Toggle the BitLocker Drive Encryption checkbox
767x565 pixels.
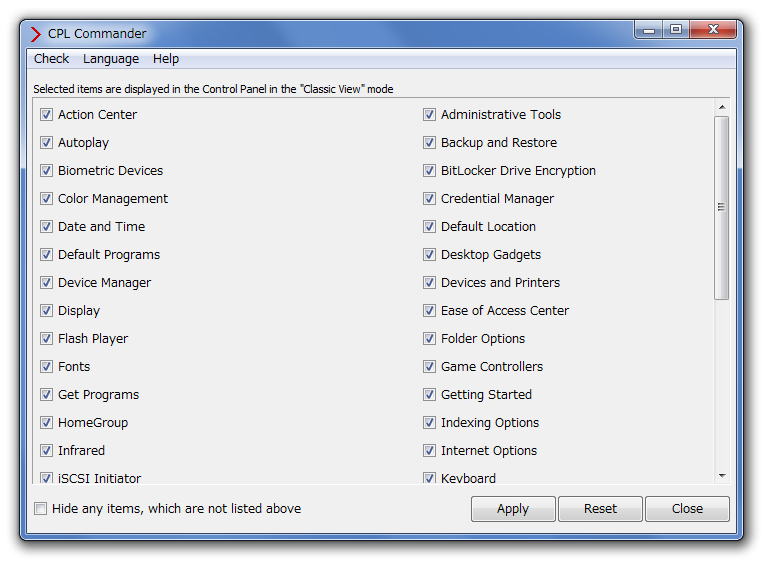(x=429, y=171)
